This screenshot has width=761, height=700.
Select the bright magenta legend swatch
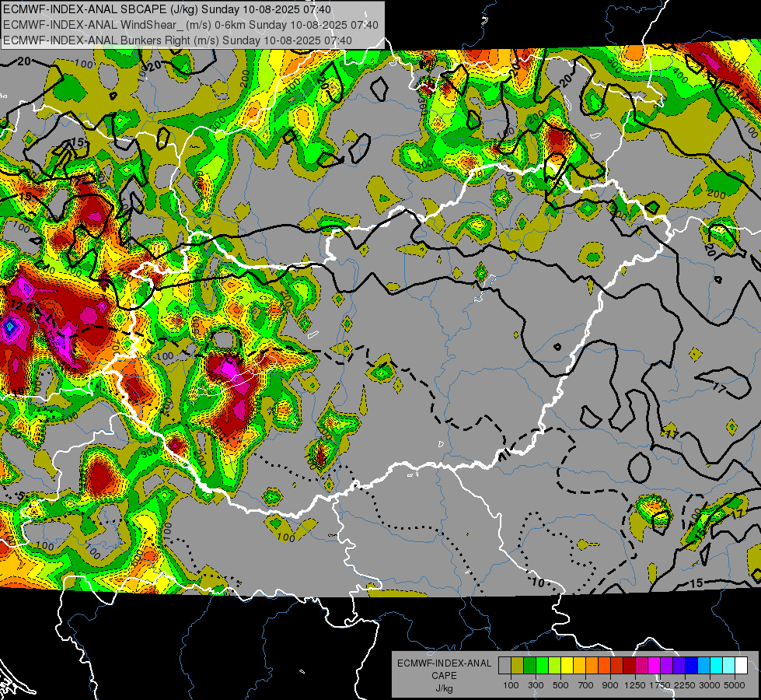(x=655, y=666)
